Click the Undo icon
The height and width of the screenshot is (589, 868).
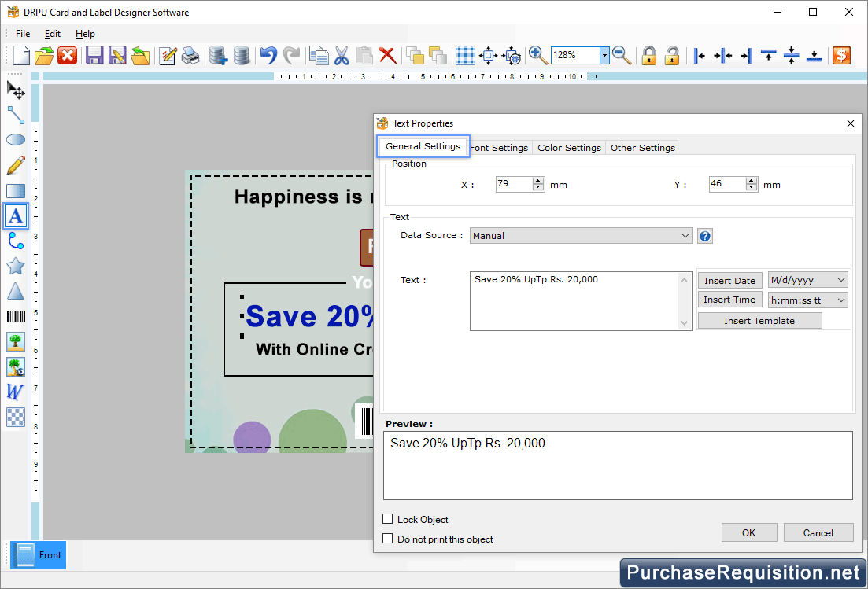[268, 55]
